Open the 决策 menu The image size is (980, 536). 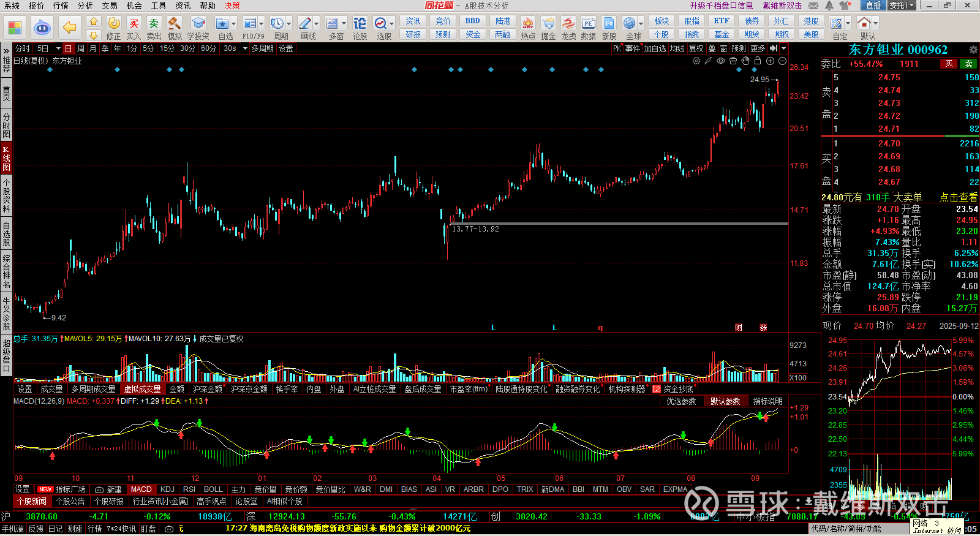pos(232,6)
